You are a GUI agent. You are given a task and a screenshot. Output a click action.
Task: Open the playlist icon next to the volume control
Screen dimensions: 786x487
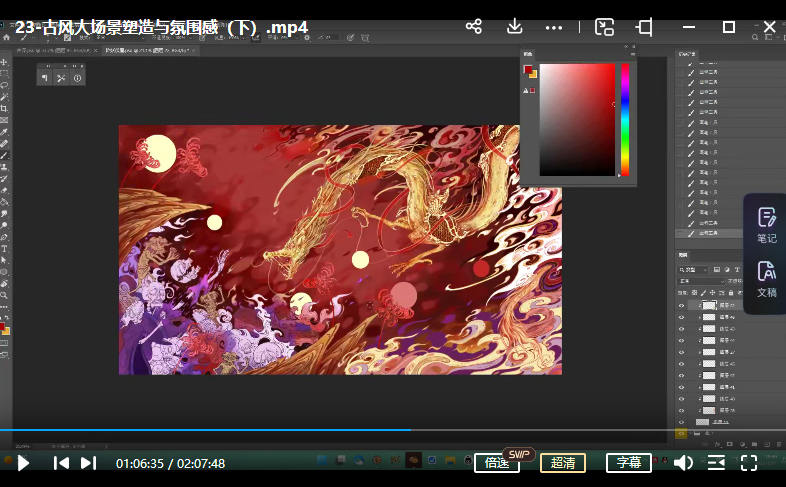(716, 463)
